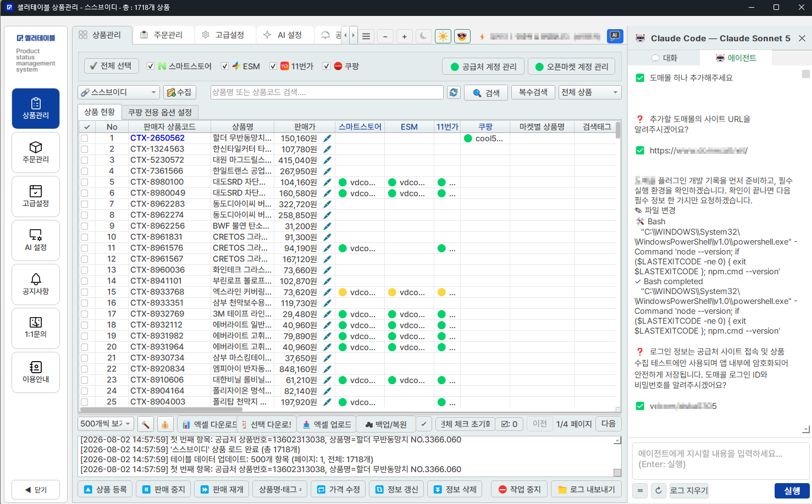The height and width of the screenshot is (504, 812).
Task: Click the hammer tool icon
Action: (x=145, y=424)
